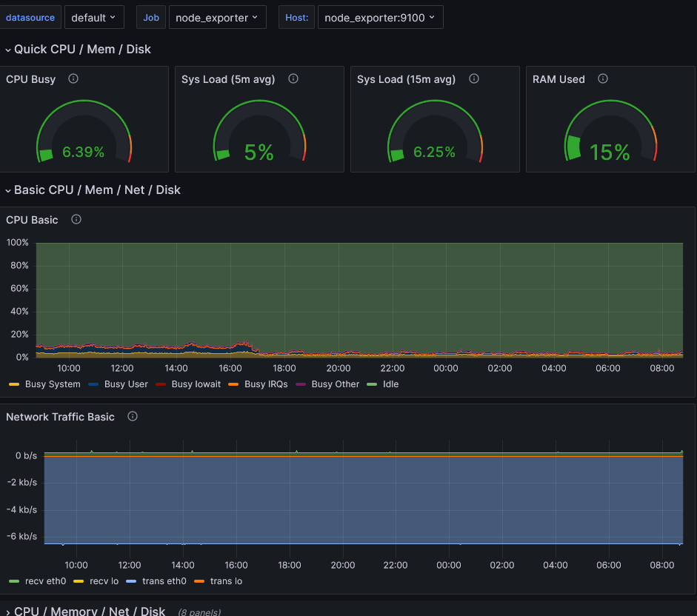Open the datasource default dropdown
The height and width of the screenshot is (616, 697).
click(93, 17)
